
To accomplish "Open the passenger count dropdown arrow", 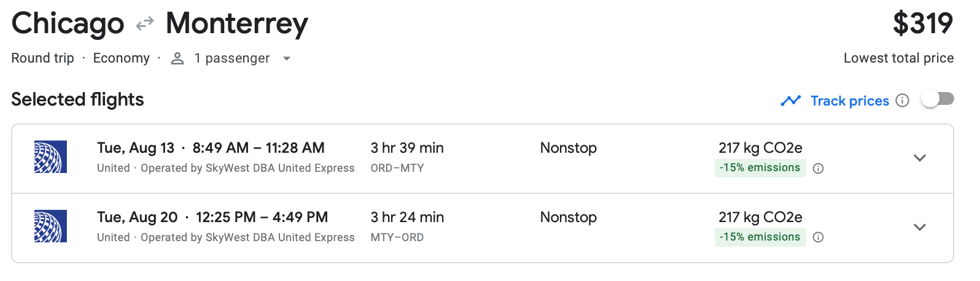I will click(x=286, y=59).
